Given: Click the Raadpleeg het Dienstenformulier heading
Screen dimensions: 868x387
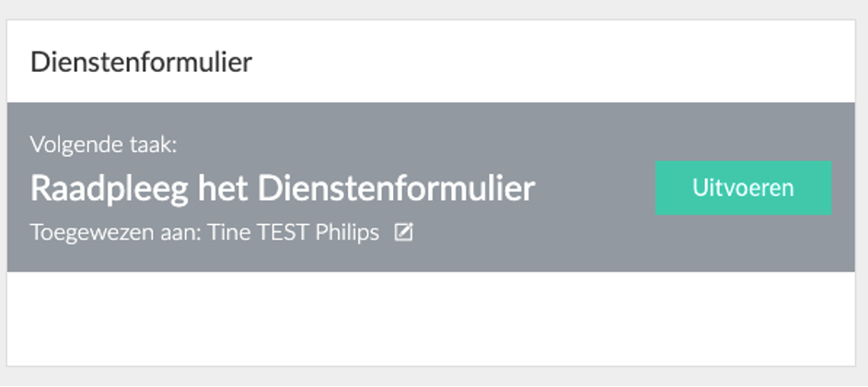Looking at the screenshot, I should tap(283, 189).
